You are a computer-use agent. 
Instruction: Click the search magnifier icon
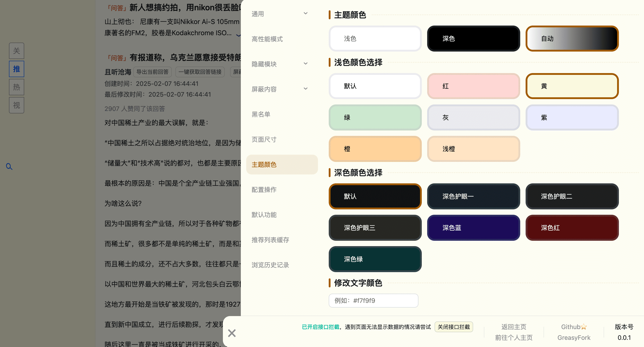point(9,167)
